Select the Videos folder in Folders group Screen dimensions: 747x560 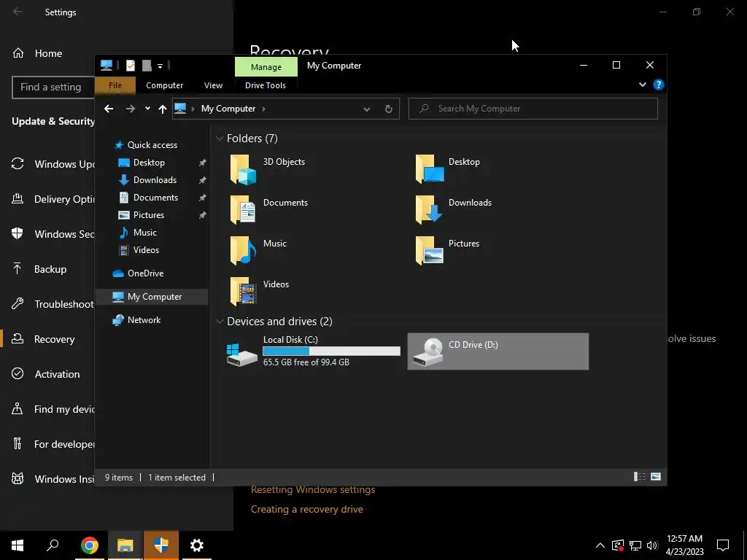(260, 292)
